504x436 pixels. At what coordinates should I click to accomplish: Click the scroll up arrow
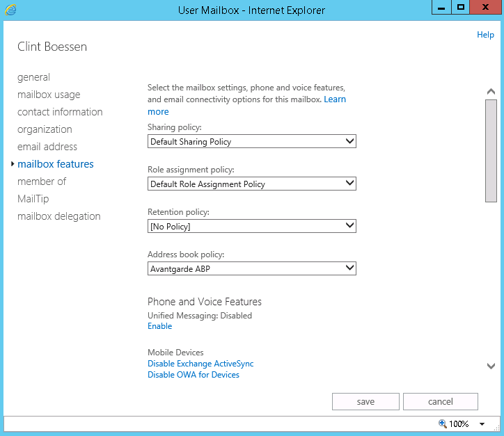[x=491, y=92]
